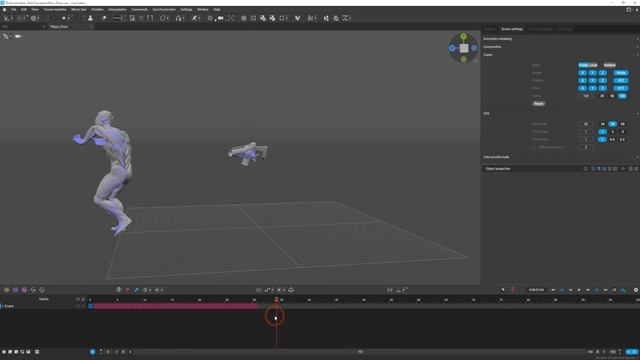Click the magenta interval bar on Scene track

[175, 306]
